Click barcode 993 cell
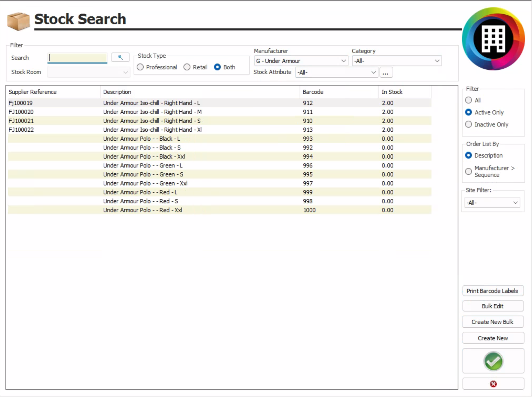This screenshot has width=532, height=397. [308, 139]
